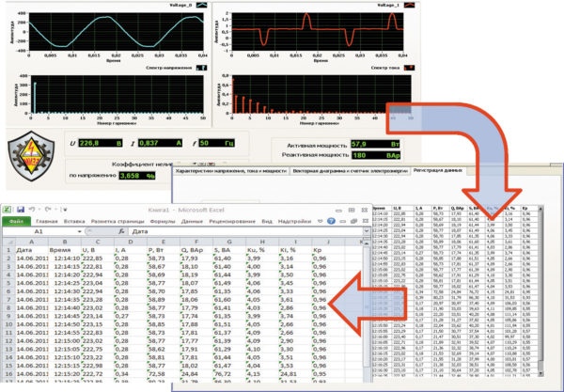Screen dimensions: 564x392
Task: Click the frequency indicator showing 50 Гц
Action: [x=216, y=143]
